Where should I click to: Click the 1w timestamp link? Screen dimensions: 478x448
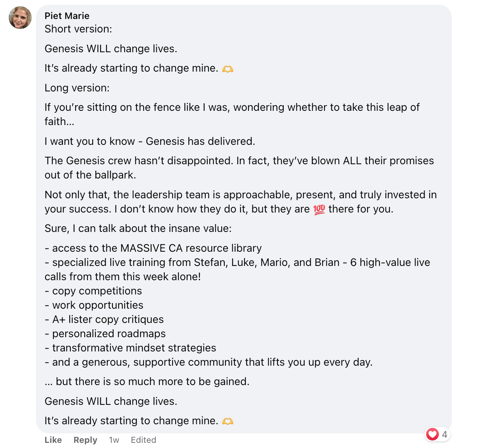pos(114,440)
